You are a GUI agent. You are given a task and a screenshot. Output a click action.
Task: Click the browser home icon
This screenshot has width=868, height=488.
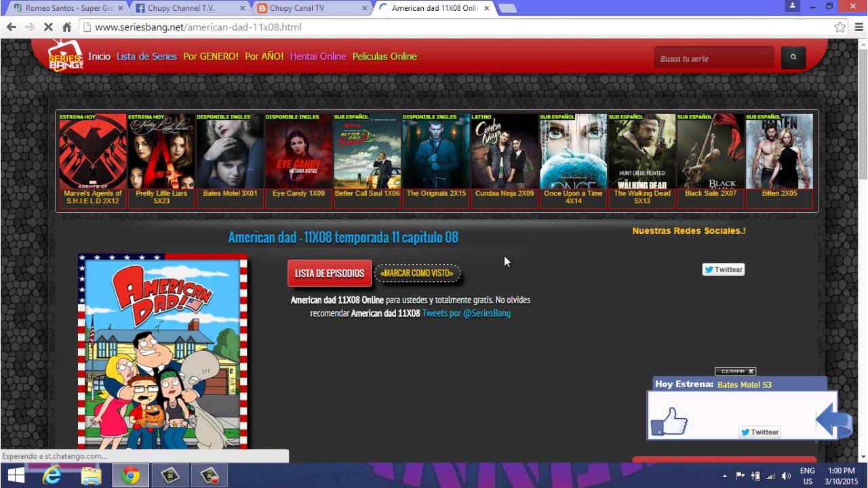66,27
